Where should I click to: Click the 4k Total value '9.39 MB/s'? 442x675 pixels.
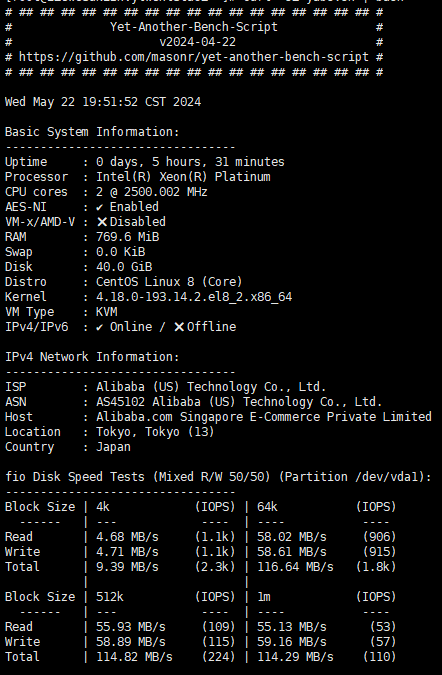[127, 567]
